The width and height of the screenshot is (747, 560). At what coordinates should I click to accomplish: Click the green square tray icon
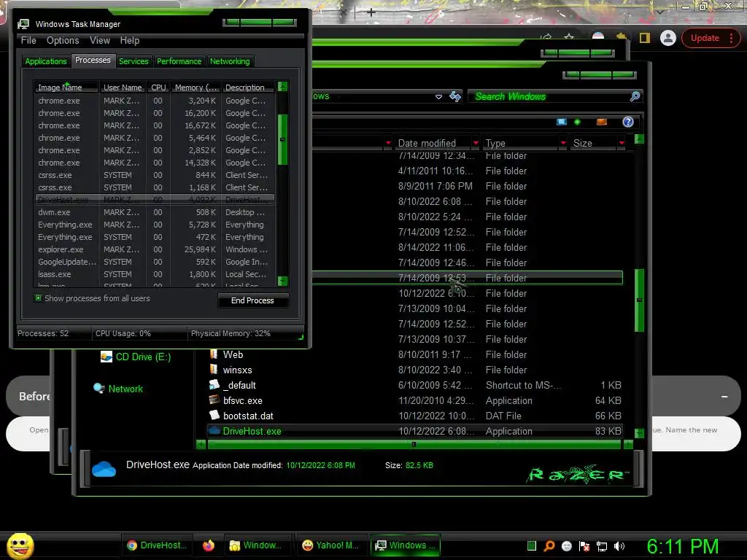click(532, 545)
